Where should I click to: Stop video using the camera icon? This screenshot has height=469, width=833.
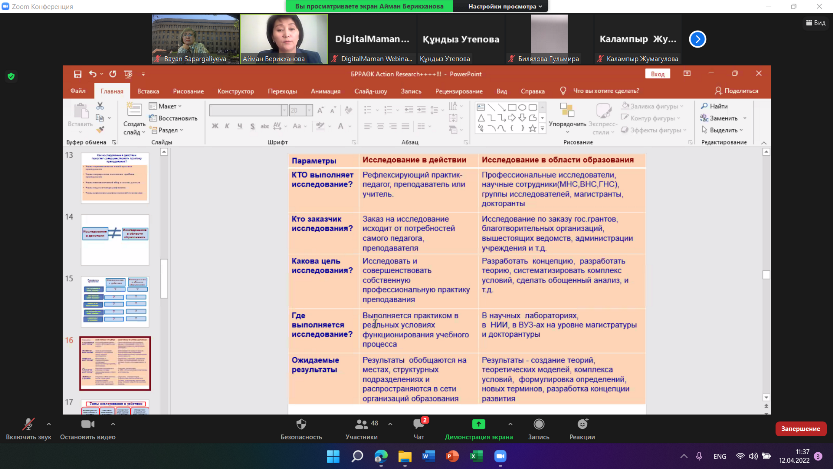coord(85,426)
